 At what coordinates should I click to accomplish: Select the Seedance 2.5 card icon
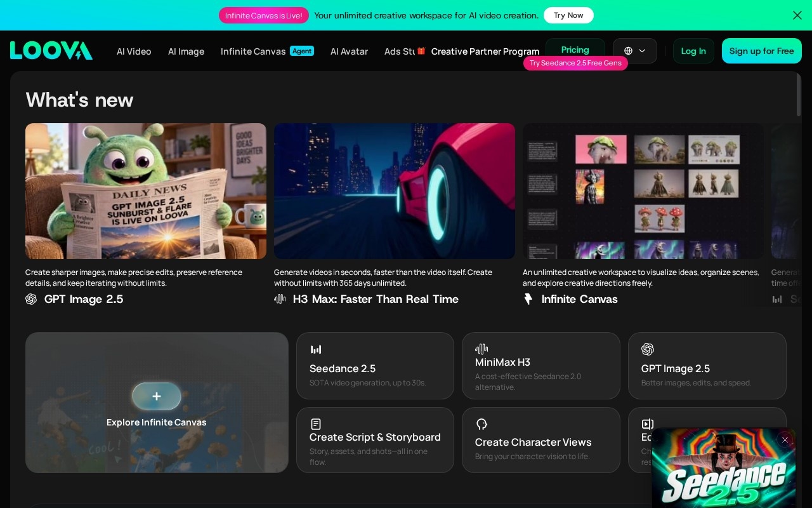[x=316, y=349]
